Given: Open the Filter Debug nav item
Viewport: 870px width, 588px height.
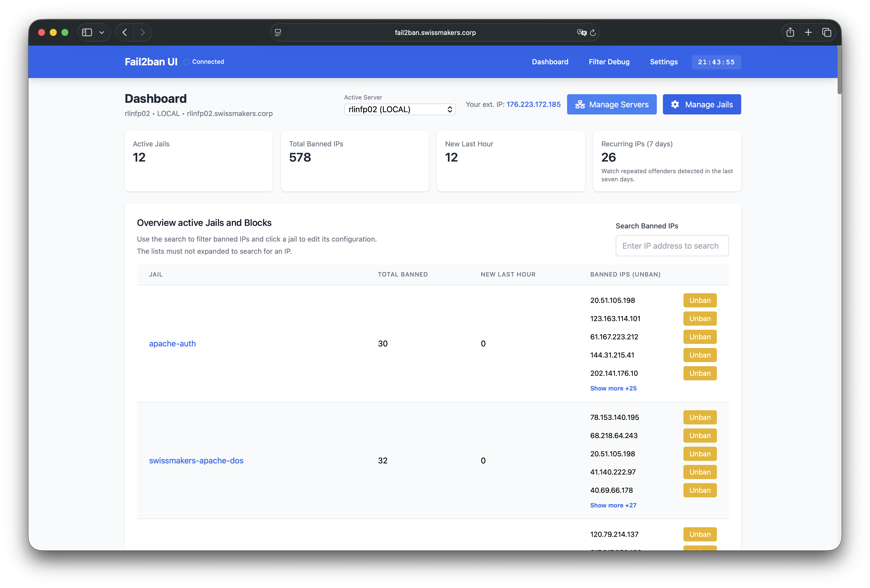Looking at the screenshot, I should click(x=609, y=62).
